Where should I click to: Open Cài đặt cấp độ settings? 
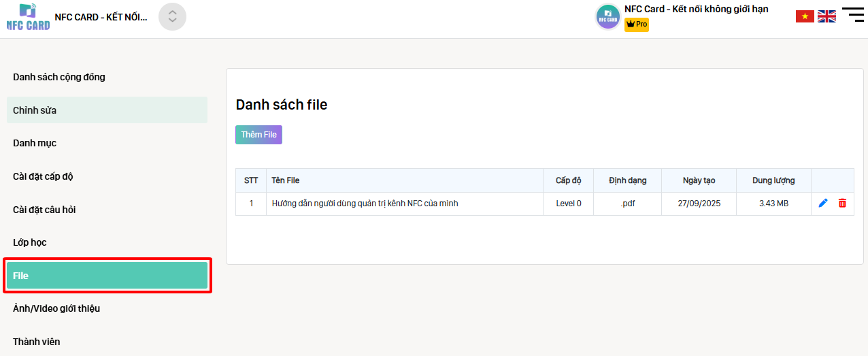[x=43, y=176]
